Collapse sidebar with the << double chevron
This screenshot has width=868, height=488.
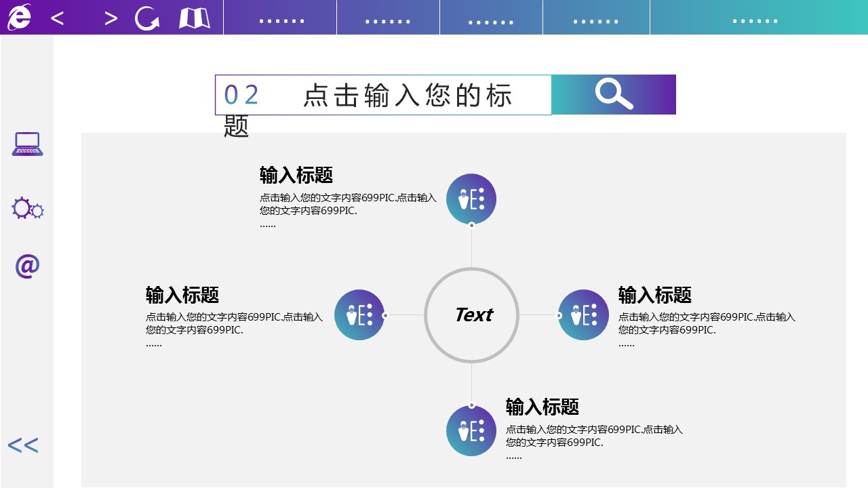click(x=23, y=445)
